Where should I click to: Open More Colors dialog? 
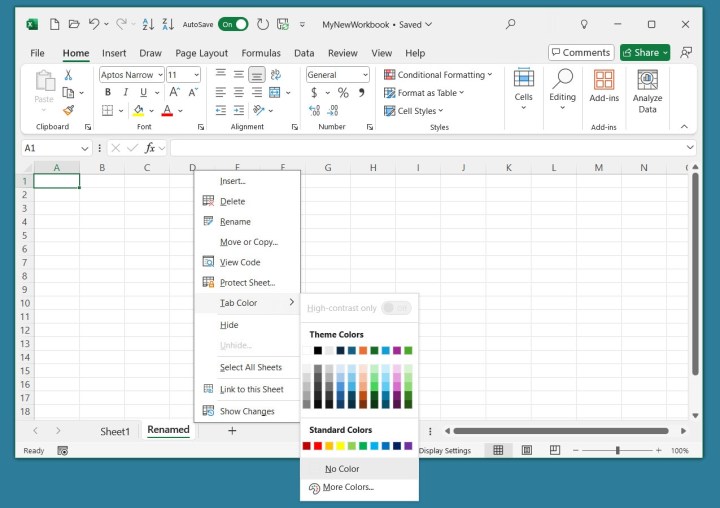[x=348, y=487]
